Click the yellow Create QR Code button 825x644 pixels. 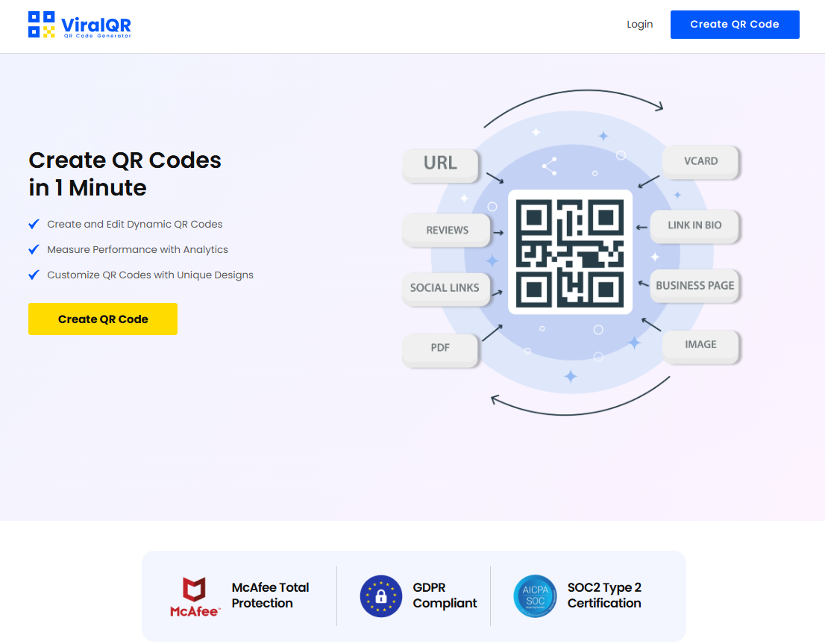(x=103, y=319)
